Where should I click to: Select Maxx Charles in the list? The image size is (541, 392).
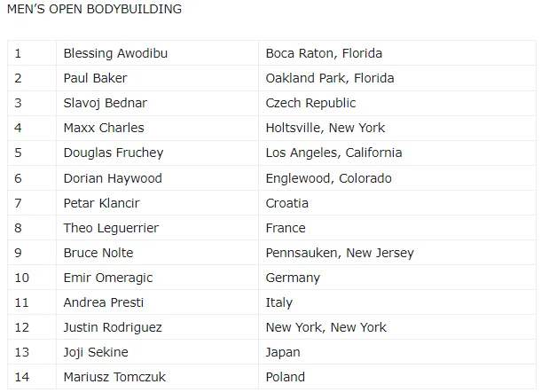[x=103, y=128]
